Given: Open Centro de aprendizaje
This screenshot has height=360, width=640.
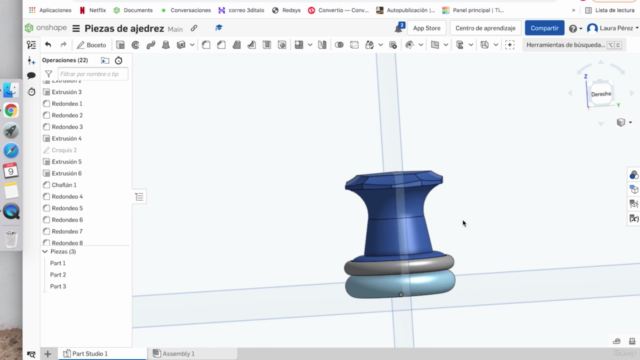Looking at the screenshot, I should [x=485, y=28].
